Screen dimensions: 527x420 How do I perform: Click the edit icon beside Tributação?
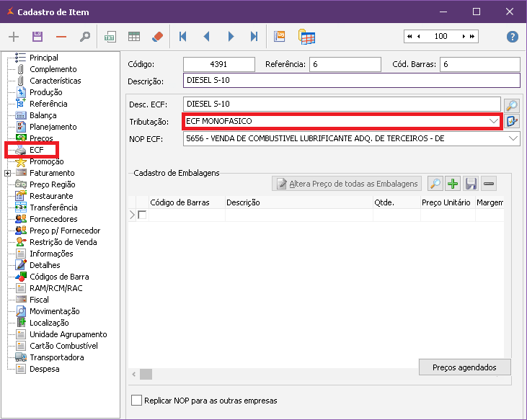[x=512, y=121]
